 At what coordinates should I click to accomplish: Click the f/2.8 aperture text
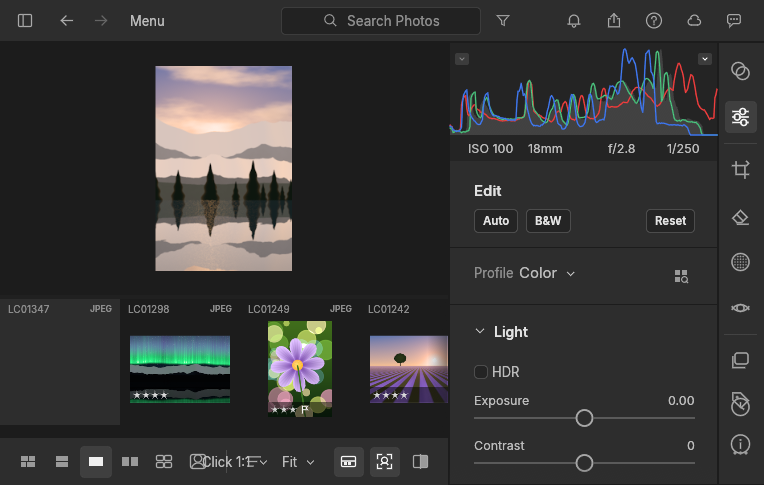point(621,149)
